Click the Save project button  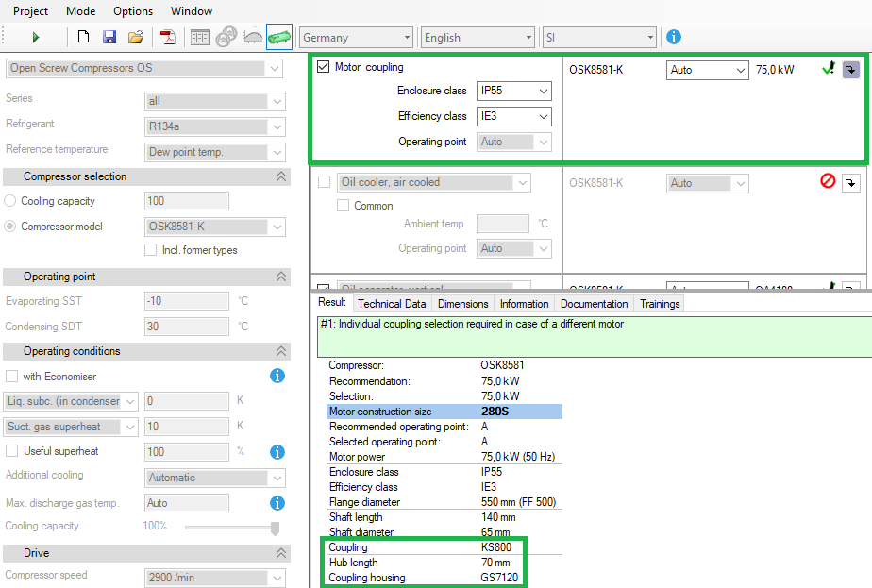click(109, 36)
